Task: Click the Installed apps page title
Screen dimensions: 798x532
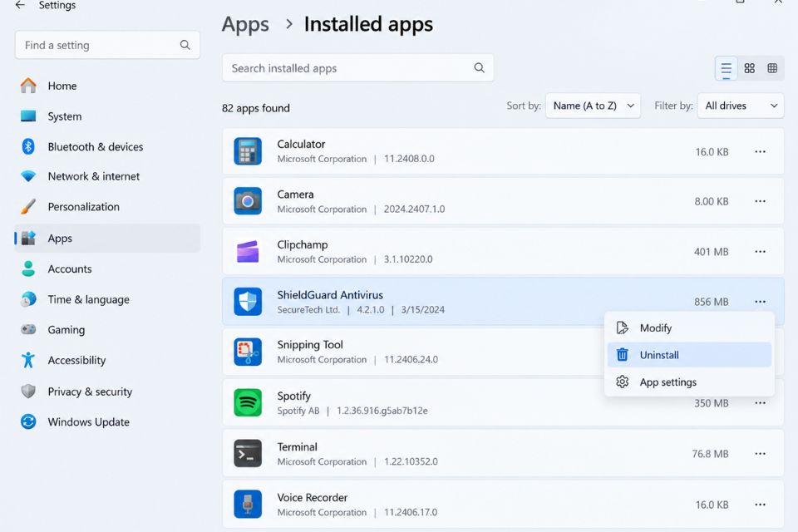Action: point(368,24)
